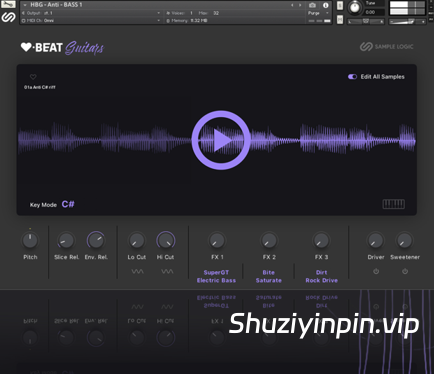Click the Driver knob
Screen dimensions: 434x374
(375, 241)
